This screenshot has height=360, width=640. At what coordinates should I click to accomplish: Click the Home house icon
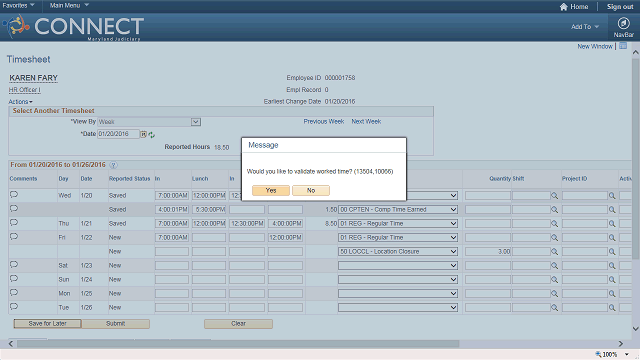[x=564, y=7]
